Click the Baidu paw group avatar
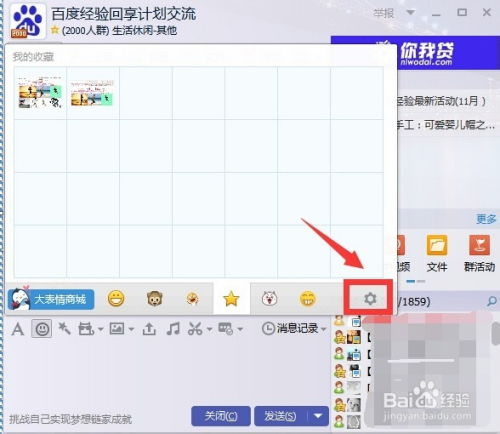 click(x=28, y=21)
